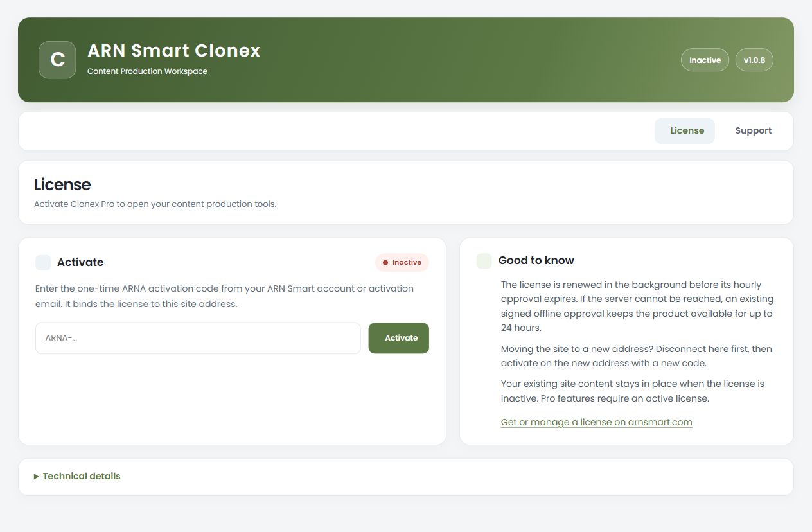Click the green Activate button
The width and height of the screenshot is (812, 532).
[398, 338]
